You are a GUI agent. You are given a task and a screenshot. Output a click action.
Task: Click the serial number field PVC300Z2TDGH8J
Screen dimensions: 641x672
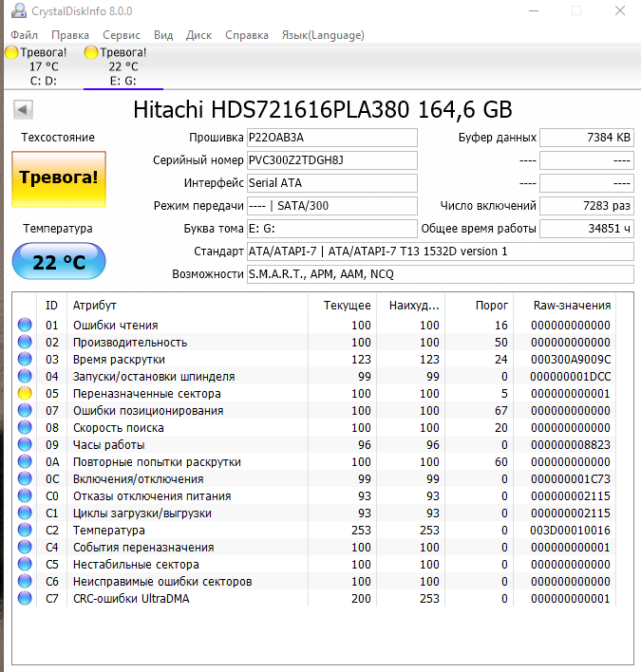[330, 160]
